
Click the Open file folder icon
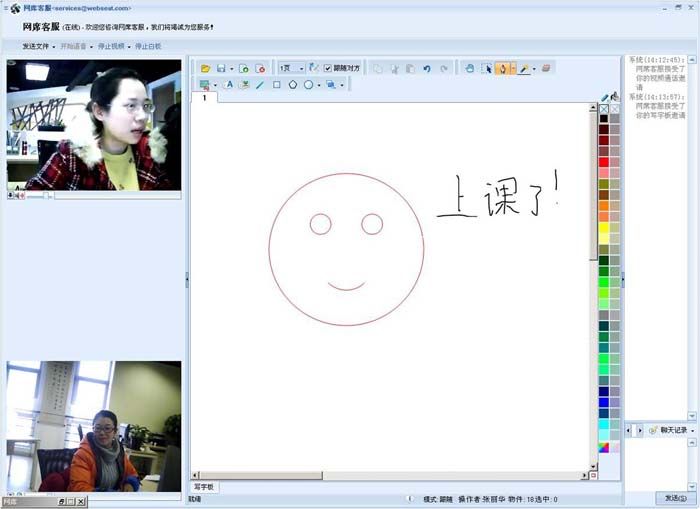coord(205,68)
